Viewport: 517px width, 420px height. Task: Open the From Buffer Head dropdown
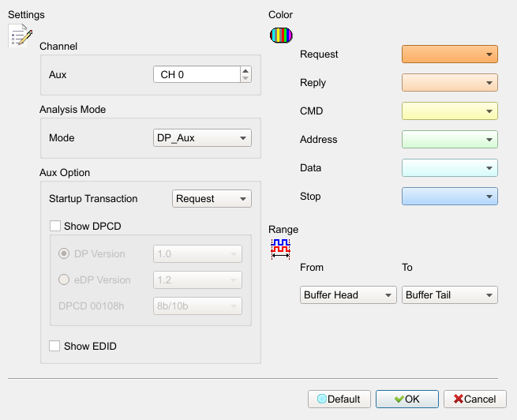pyautogui.click(x=348, y=294)
